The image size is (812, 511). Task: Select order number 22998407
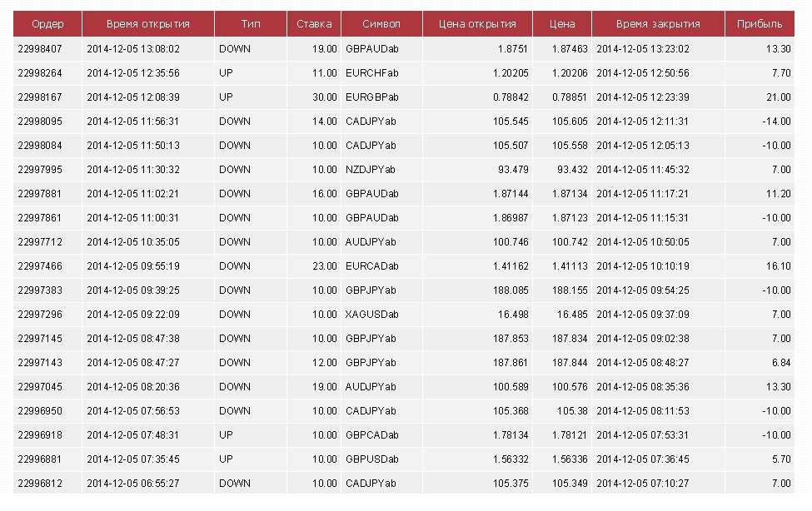[x=39, y=49]
